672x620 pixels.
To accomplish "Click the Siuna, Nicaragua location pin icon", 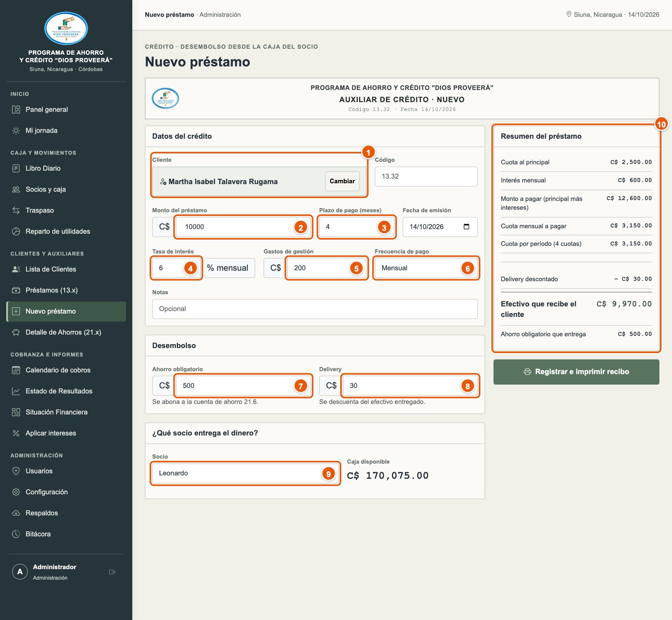I will coord(569,15).
